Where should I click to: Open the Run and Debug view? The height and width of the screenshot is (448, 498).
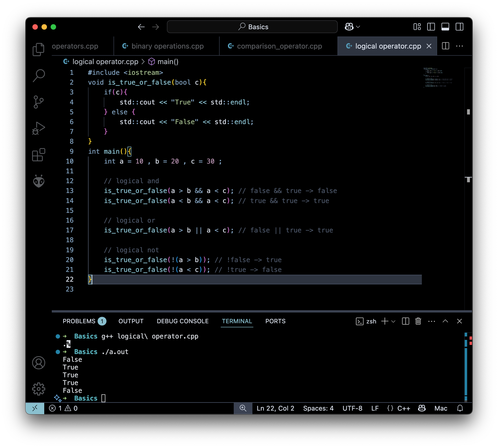39,128
